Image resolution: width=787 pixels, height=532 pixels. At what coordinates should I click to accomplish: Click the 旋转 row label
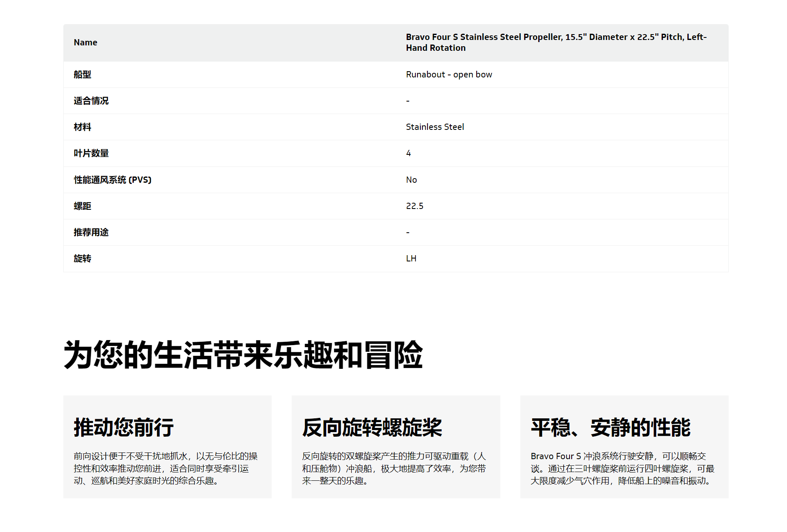pyautogui.click(x=82, y=259)
